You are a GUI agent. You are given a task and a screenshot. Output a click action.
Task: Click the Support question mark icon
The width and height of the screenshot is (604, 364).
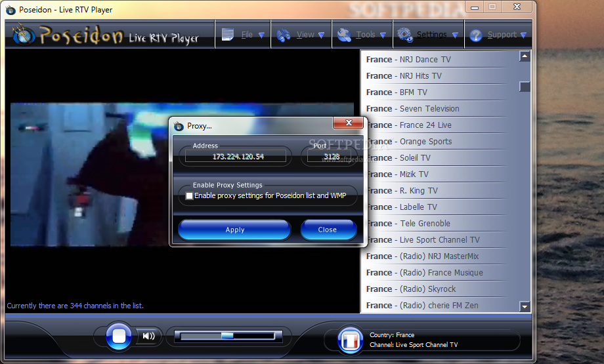tap(476, 35)
